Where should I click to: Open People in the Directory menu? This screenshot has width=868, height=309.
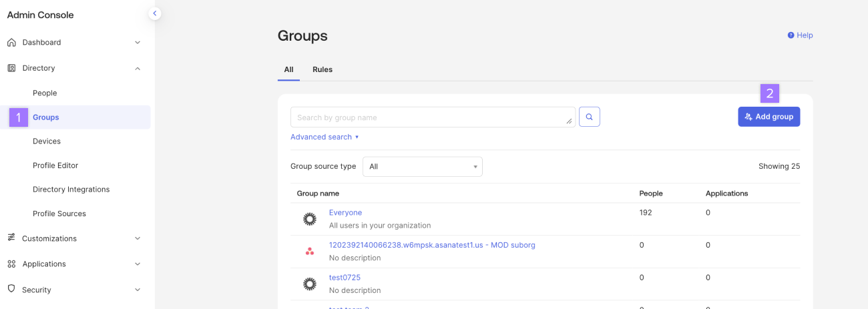tap(45, 93)
